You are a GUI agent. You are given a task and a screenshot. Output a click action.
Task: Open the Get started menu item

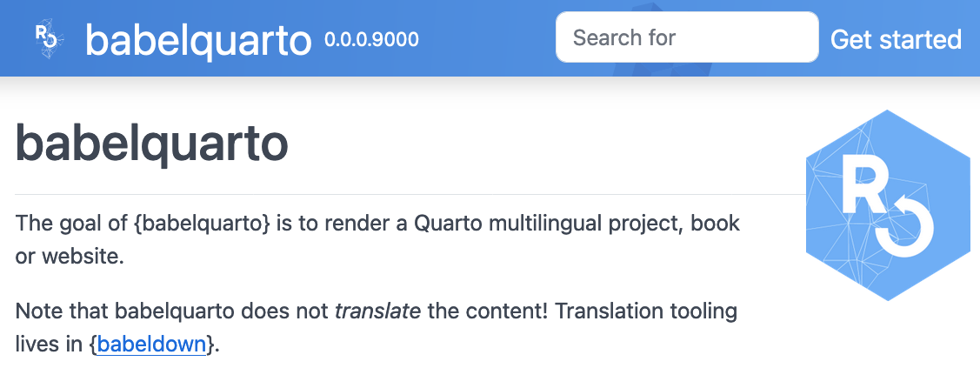pos(896,39)
